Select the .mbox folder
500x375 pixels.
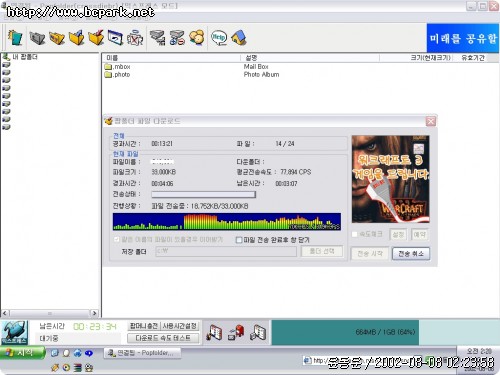[117, 67]
